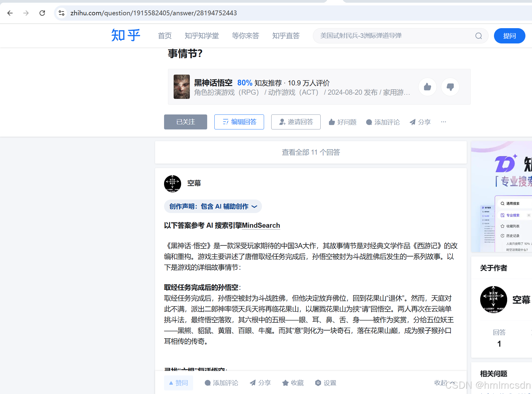Expand the 创作声明 AI 辅助创作 dropdown
This screenshot has height=394, width=532.
213,206
